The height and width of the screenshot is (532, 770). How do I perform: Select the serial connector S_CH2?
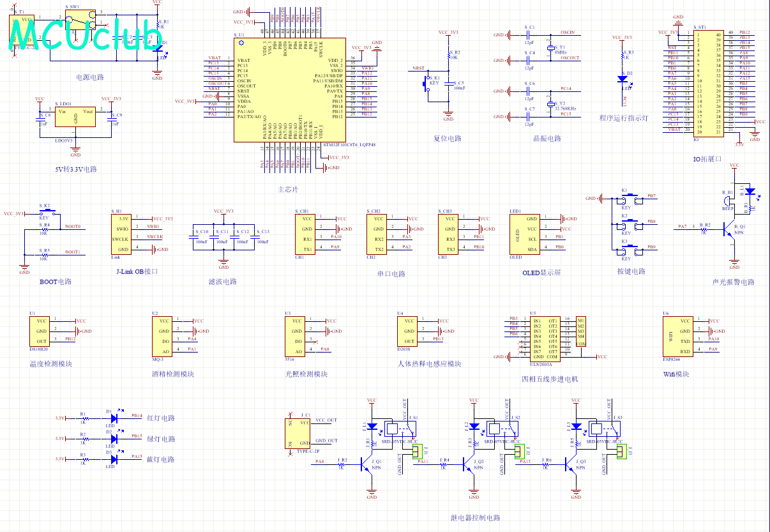tap(378, 234)
